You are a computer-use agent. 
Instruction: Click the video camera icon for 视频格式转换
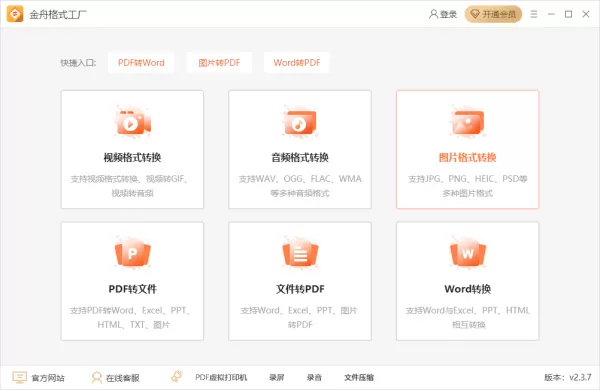133,122
